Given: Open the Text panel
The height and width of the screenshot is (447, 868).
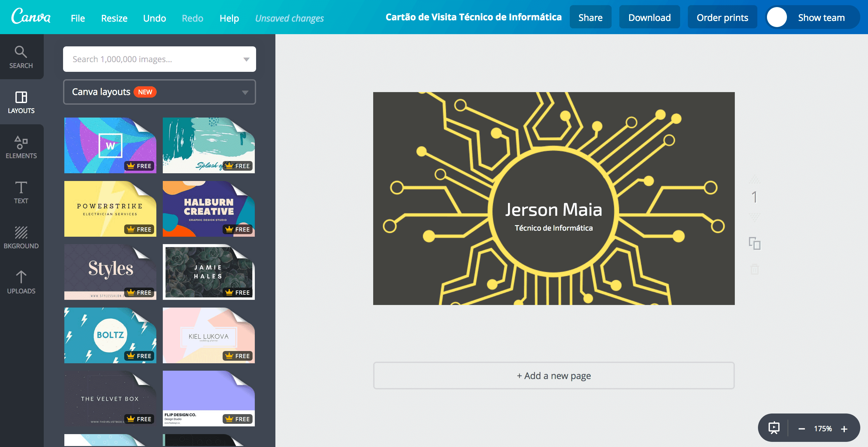Looking at the screenshot, I should point(21,192).
